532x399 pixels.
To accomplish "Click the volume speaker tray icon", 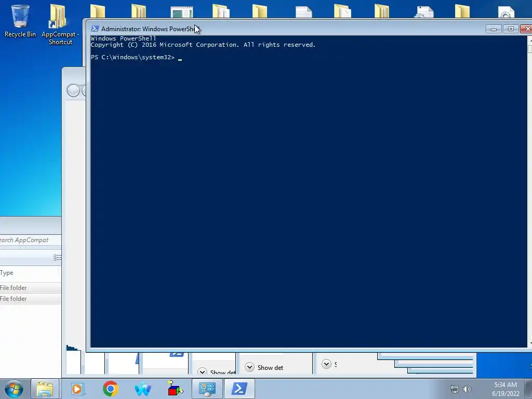I will pos(467,389).
